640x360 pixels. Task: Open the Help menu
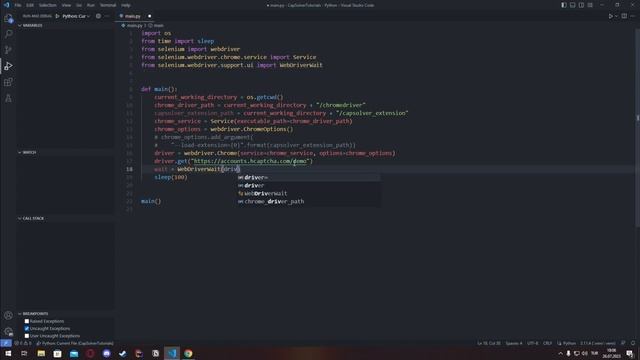point(126,5)
